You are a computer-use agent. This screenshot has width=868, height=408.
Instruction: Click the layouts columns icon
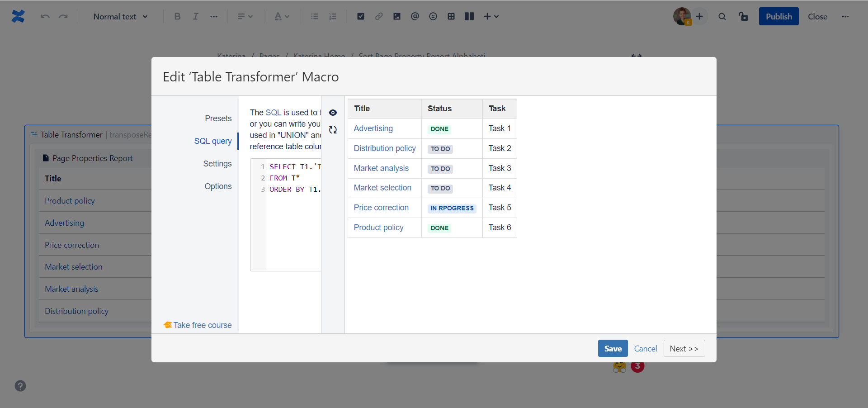(469, 16)
